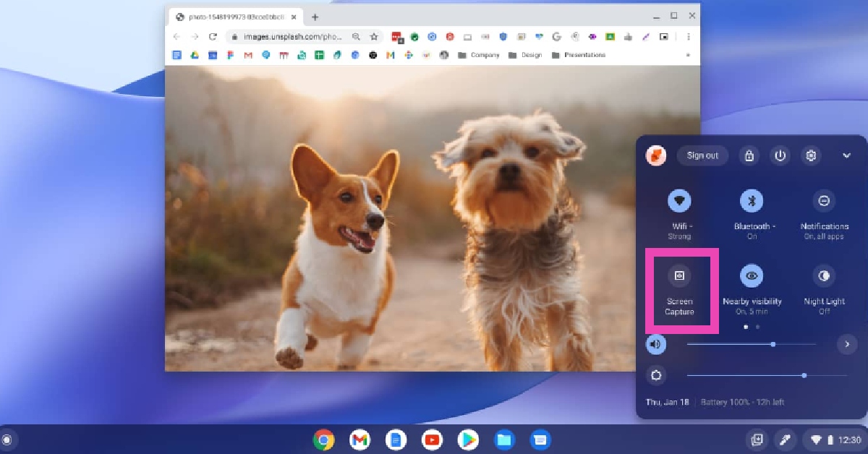868x454 pixels.
Task: Click Chrome's forward arrow
Action: tap(195, 36)
